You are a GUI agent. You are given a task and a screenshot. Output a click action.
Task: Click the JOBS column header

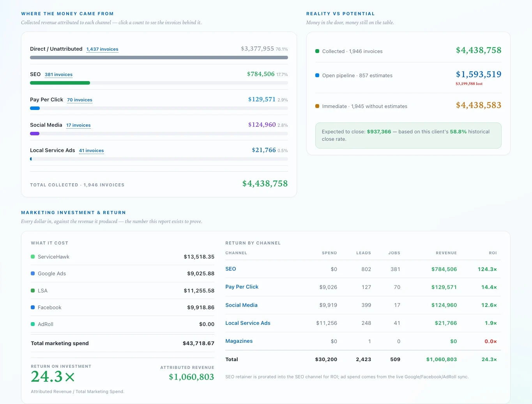pyautogui.click(x=394, y=253)
